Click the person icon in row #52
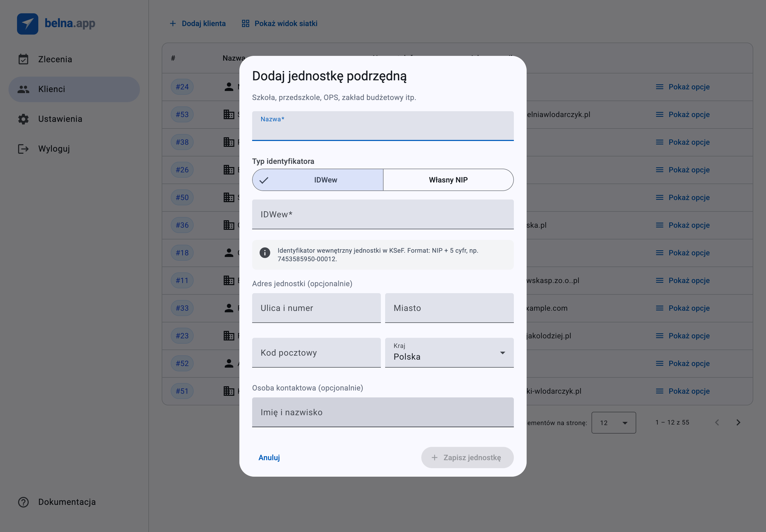 (229, 363)
